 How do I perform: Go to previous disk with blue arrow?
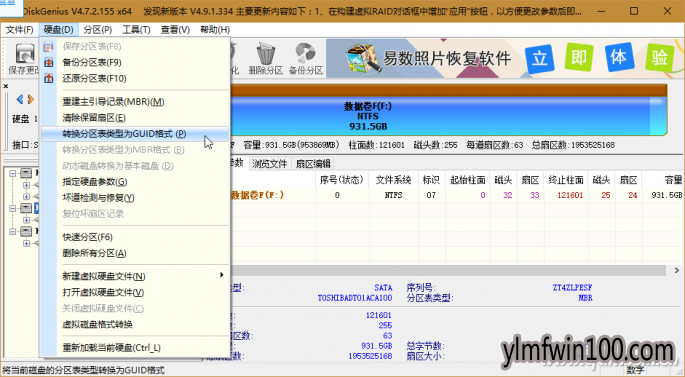[x=20, y=100]
